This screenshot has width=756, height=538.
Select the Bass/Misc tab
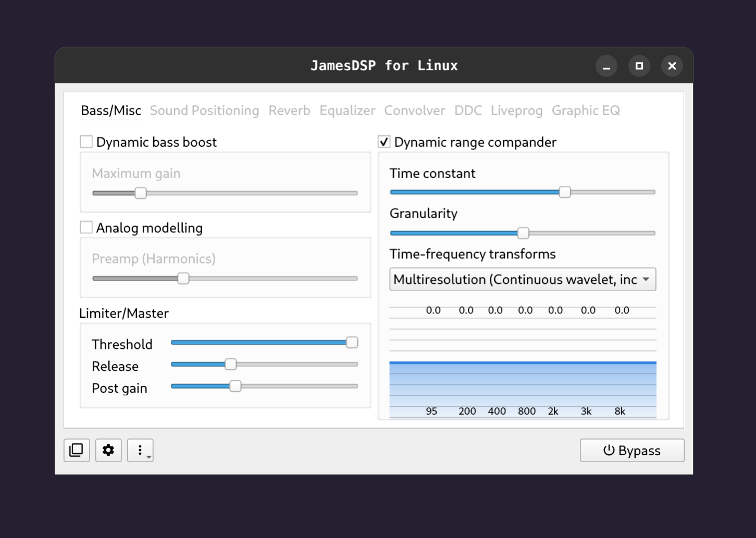[111, 110]
